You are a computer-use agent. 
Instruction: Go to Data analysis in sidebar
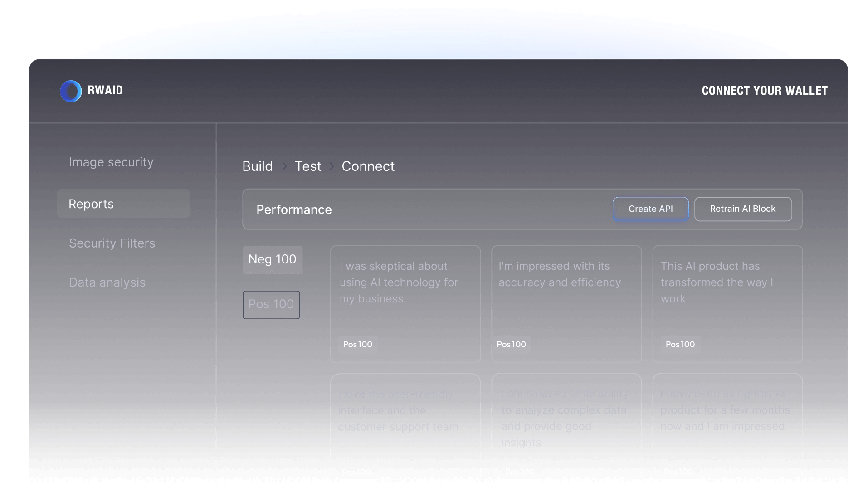pos(107,282)
